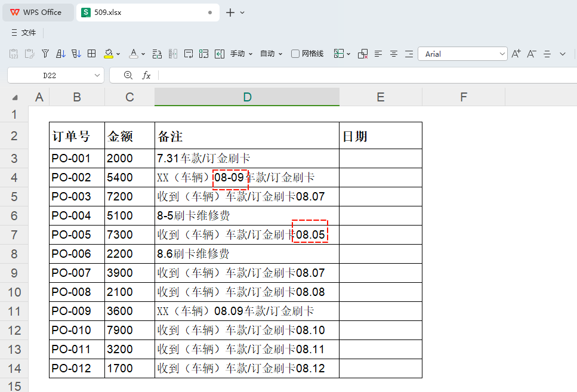Screen dimensions: 577x392
Task: Toggle the filter funnel icon
Action: point(45,54)
